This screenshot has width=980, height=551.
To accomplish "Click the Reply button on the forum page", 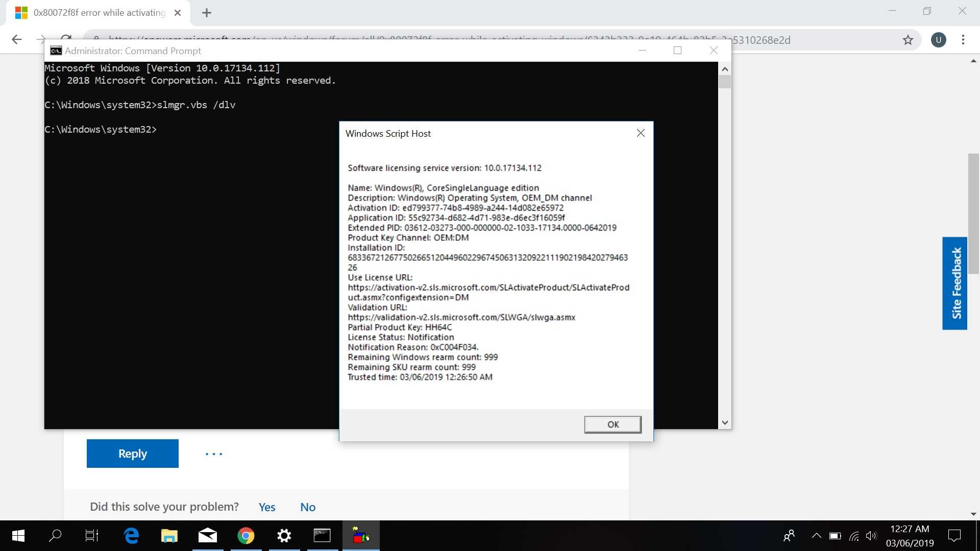I will click(x=133, y=454).
